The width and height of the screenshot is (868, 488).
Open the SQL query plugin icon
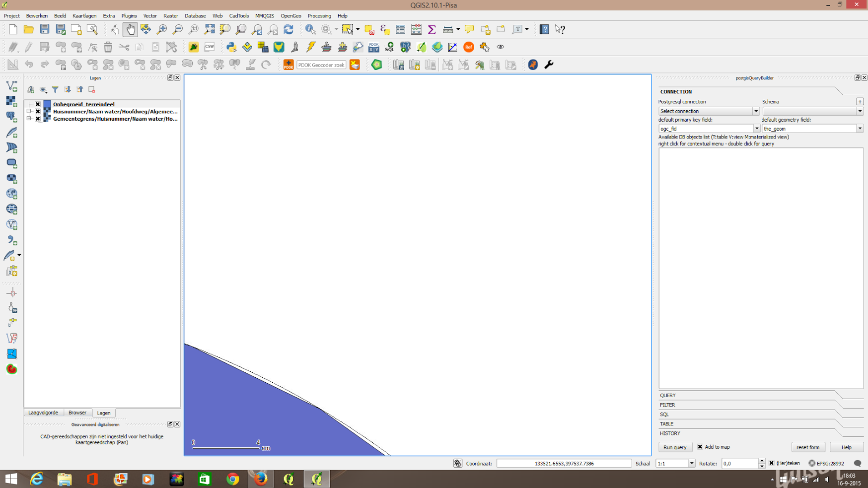click(x=390, y=47)
